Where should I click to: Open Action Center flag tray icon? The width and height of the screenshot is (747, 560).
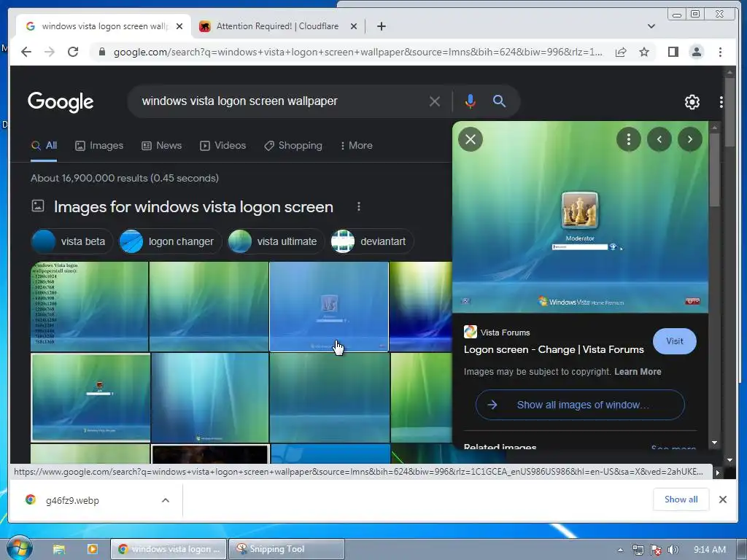[x=656, y=550]
